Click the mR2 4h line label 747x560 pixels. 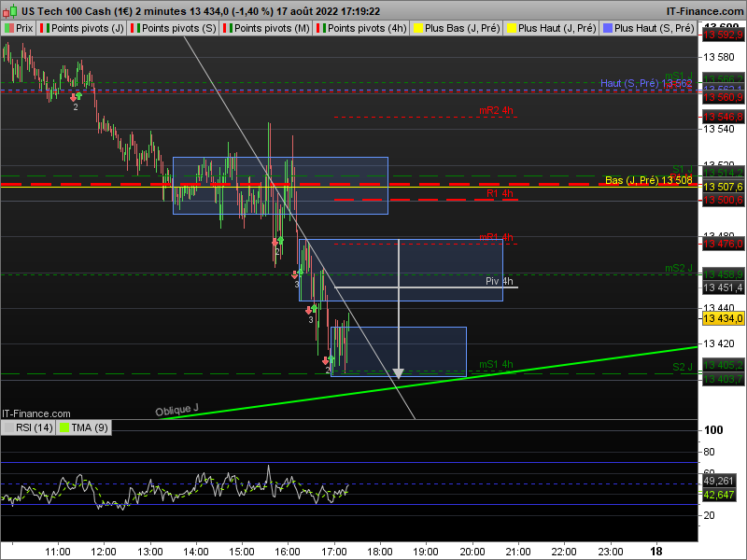[496, 110]
